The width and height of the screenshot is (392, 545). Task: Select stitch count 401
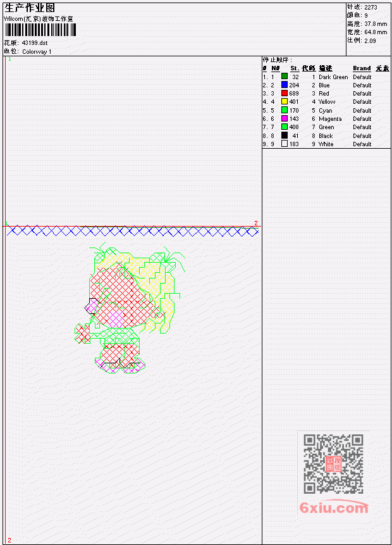pyautogui.click(x=294, y=102)
